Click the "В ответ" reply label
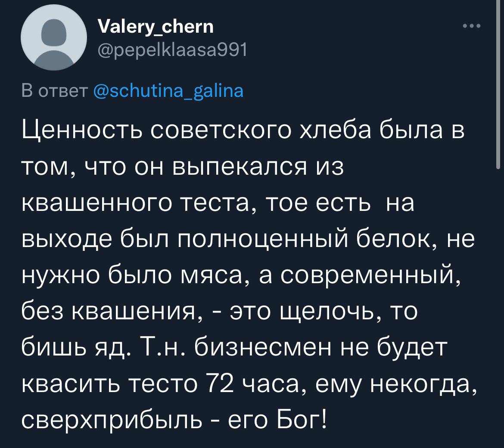Image resolution: width=504 pixels, height=448 pixels. tap(55, 91)
